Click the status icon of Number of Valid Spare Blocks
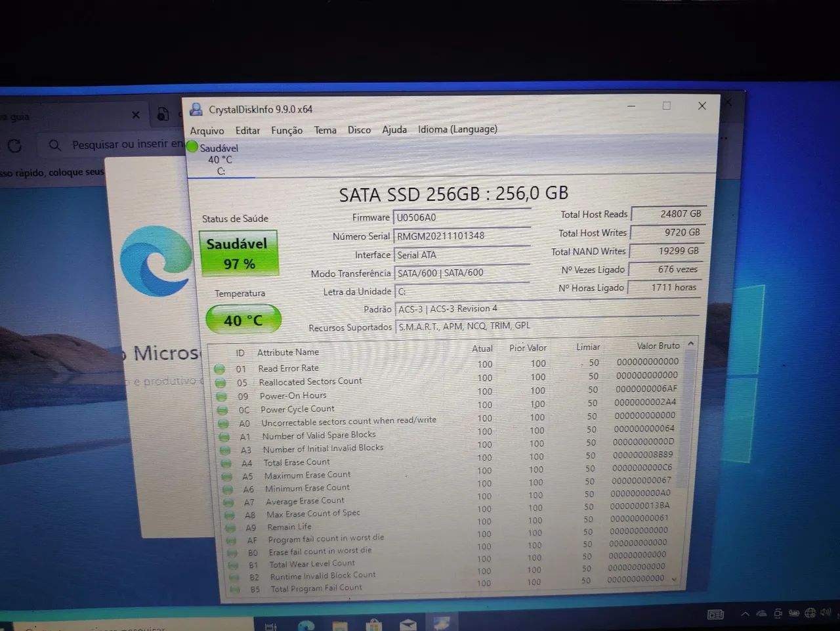The height and width of the screenshot is (631, 840). pos(224,437)
